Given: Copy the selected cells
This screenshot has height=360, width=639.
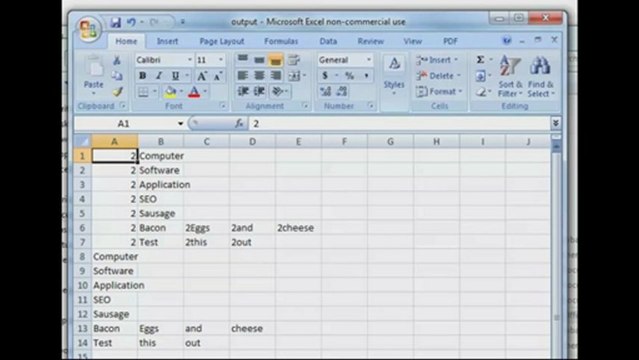Looking at the screenshot, I should 117,76.
